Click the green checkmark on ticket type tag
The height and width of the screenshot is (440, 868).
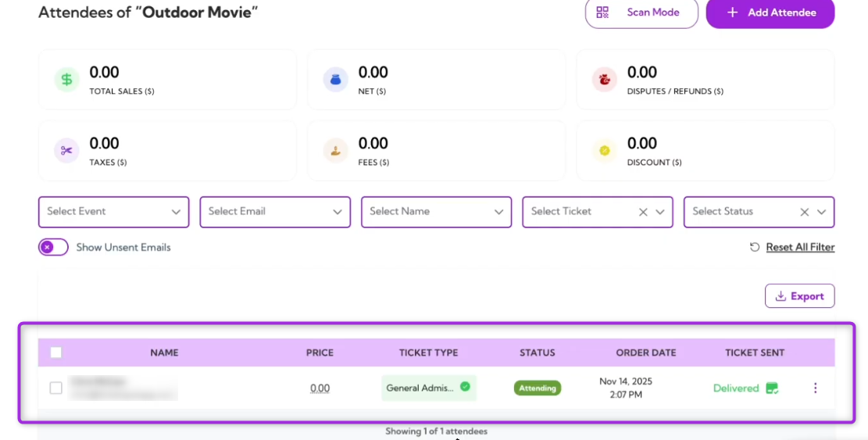click(465, 386)
